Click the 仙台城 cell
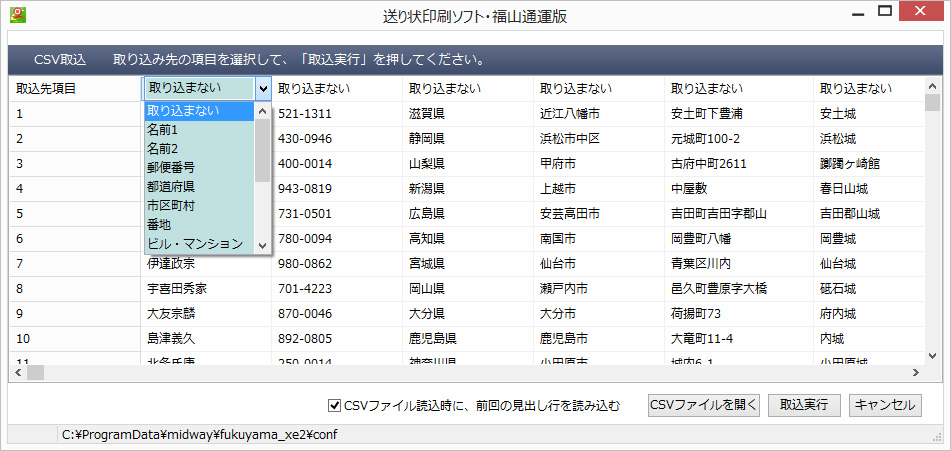This screenshot has width=951, height=451. click(869, 264)
